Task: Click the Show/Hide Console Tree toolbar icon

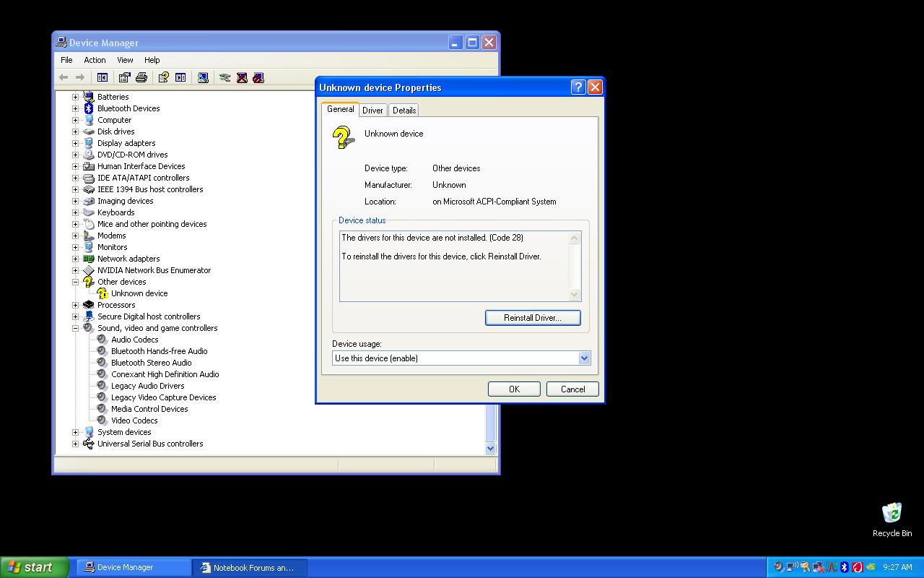Action: coord(103,77)
